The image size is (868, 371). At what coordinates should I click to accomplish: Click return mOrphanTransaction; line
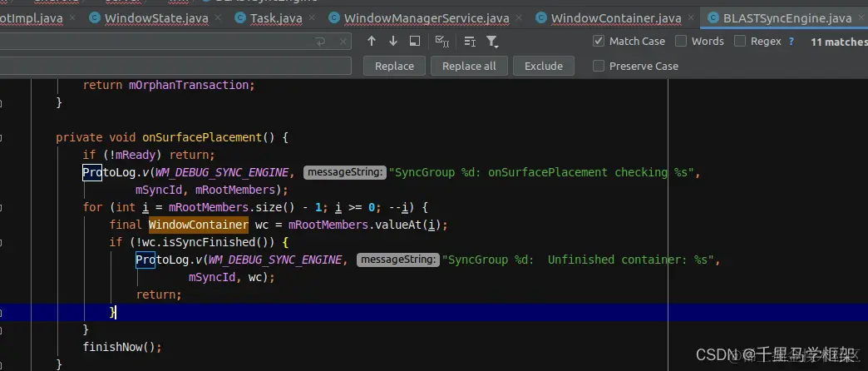[169, 86]
